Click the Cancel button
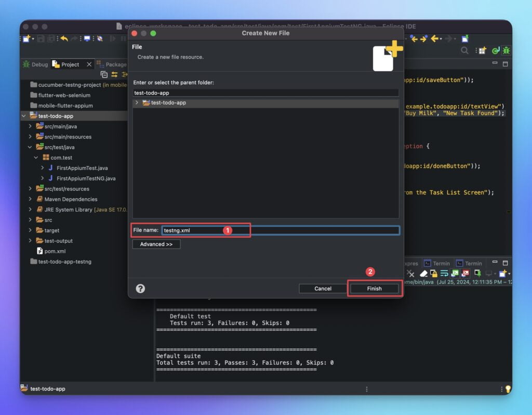Image resolution: width=532 pixels, height=415 pixels. coord(323,289)
